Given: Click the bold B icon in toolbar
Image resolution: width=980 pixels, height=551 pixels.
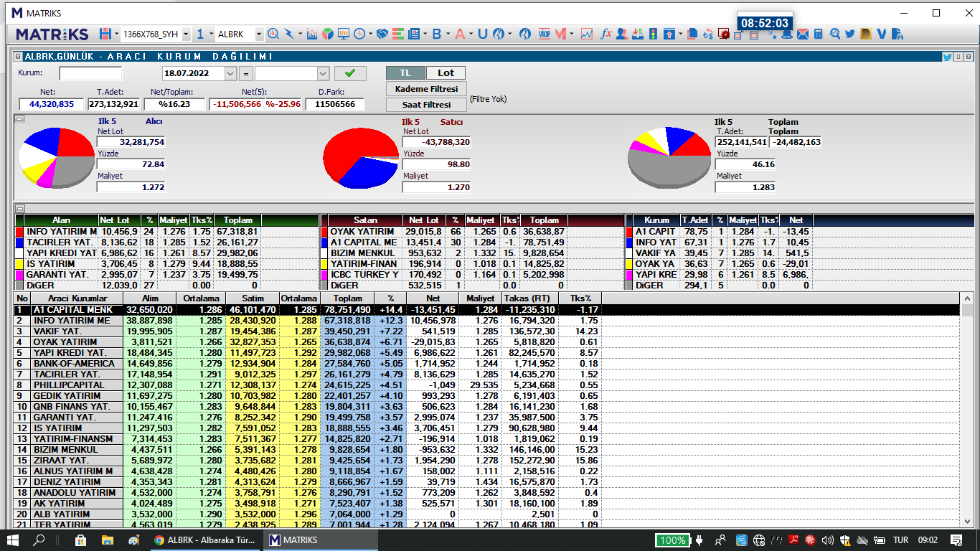Looking at the screenshot, I should pyautogui.click(x=436, y=34).
